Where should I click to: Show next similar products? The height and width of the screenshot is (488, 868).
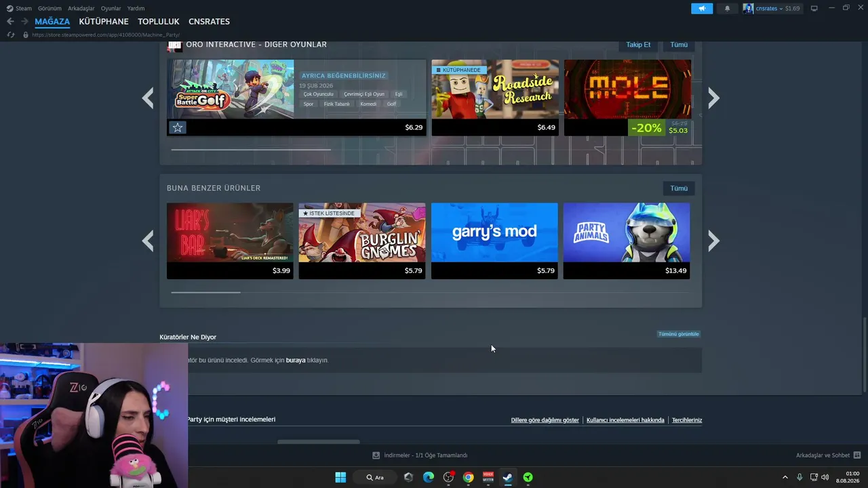(x=713, y=241)
